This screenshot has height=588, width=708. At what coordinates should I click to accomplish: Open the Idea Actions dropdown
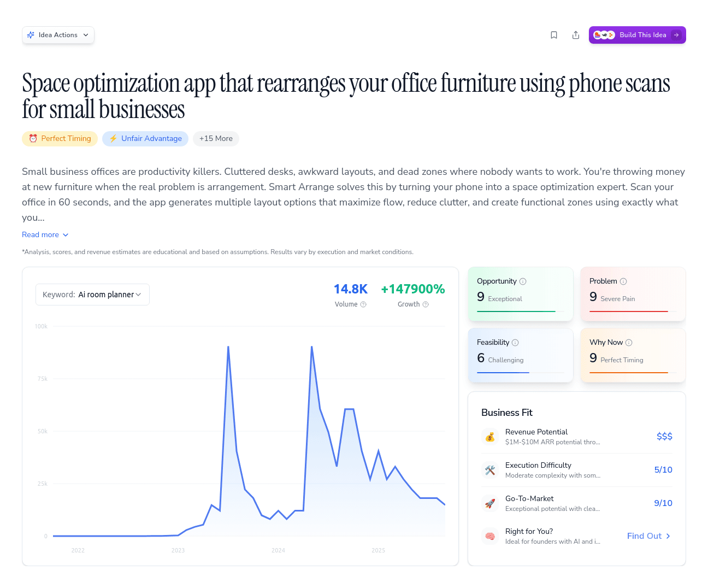pyautogui.click(x=58, y=34)
